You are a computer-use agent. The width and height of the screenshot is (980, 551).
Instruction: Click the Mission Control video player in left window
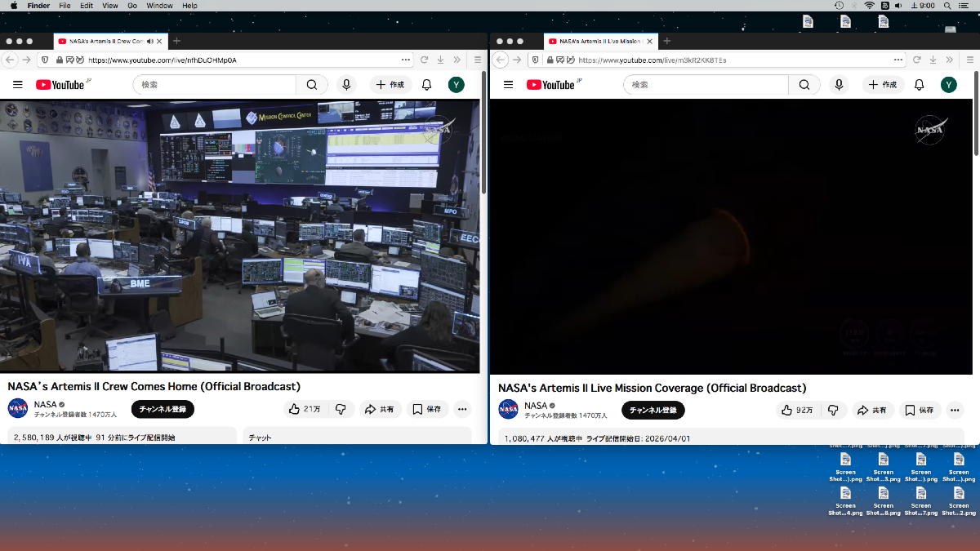pyautogui.click(x=240, y=236)
